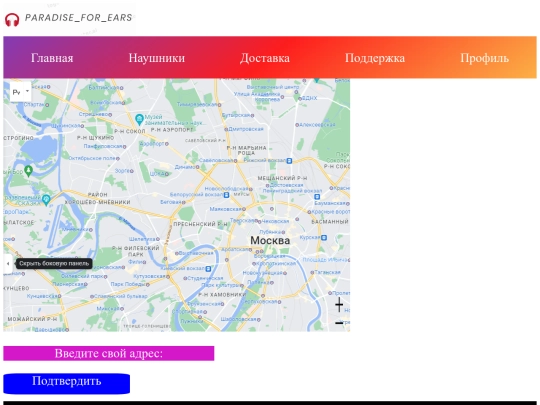Click the Р-Н МАРЬИНА РОЩА district label
540x405 pixels.
(246, 150)
